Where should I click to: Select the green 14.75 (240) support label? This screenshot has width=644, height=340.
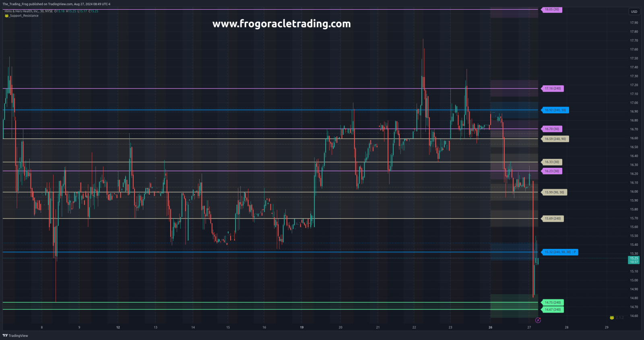tap(553, 303)
